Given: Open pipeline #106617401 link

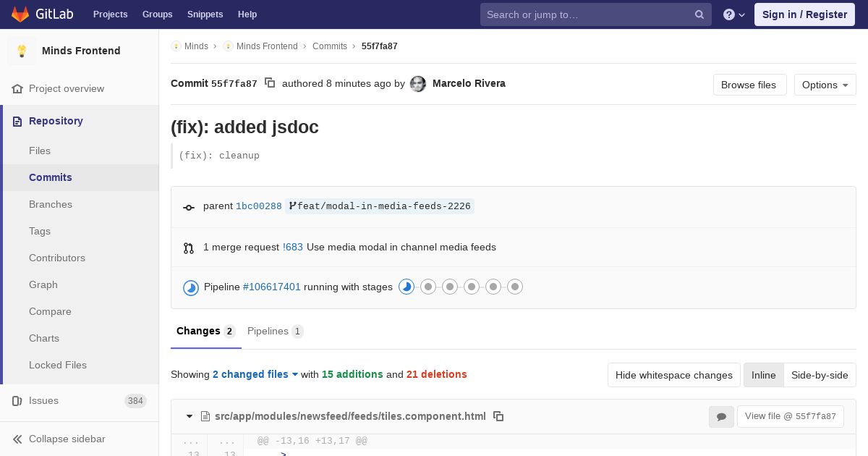Looking at the screenshot, I should (x=272, y=287).
